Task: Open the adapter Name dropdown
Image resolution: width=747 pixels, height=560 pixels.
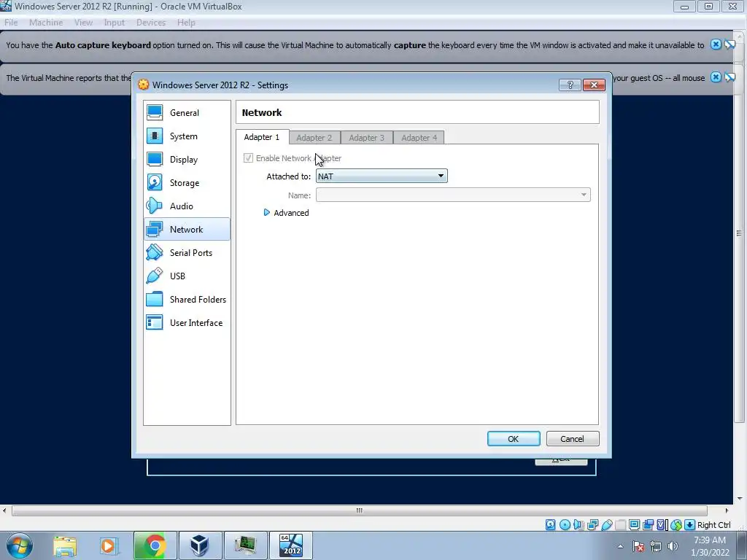Action: 453,195
